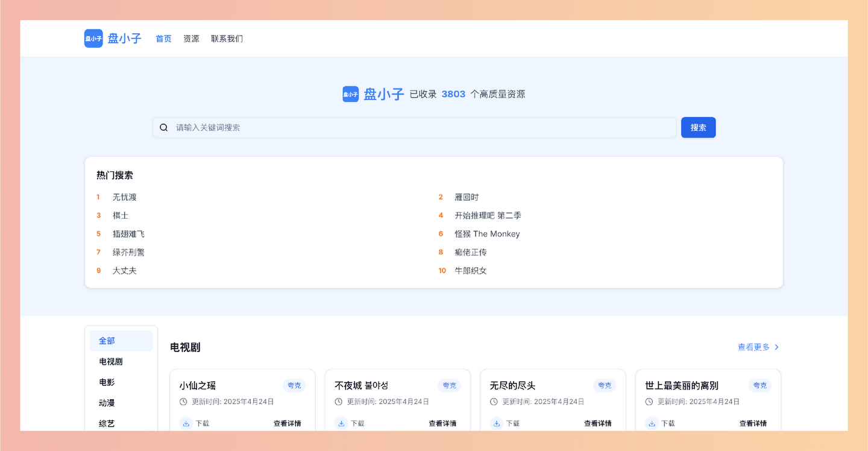Click download icon on 小仙之瑶 card
The width and height of the screenshot is (868, 451).
[x=186, y=424]
